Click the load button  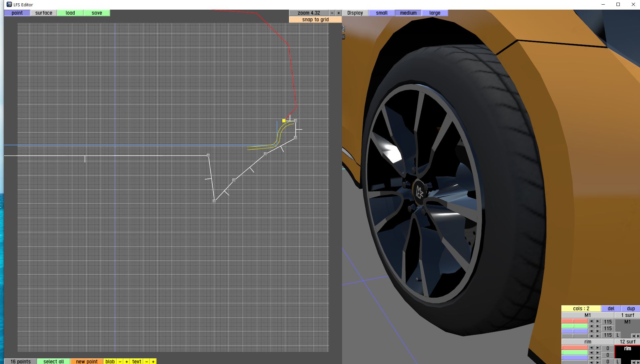tap(70, 13)
